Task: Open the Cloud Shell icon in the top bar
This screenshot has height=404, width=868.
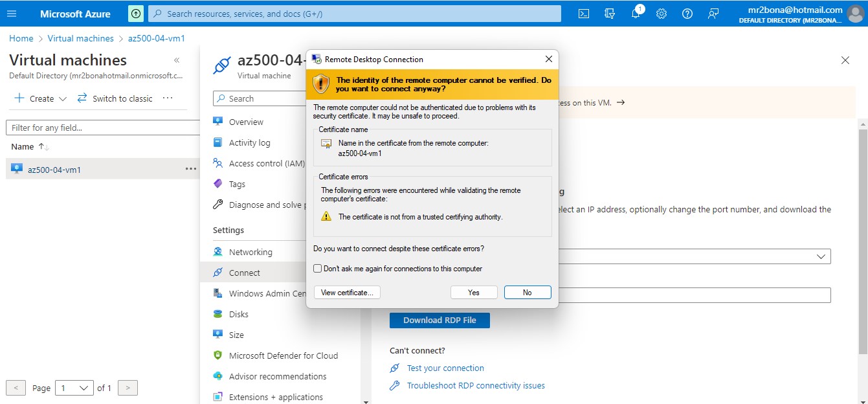Action: (x=583, y=13)
